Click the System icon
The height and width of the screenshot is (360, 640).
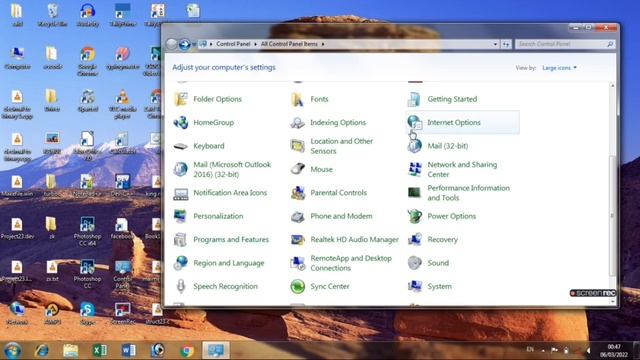414,286
